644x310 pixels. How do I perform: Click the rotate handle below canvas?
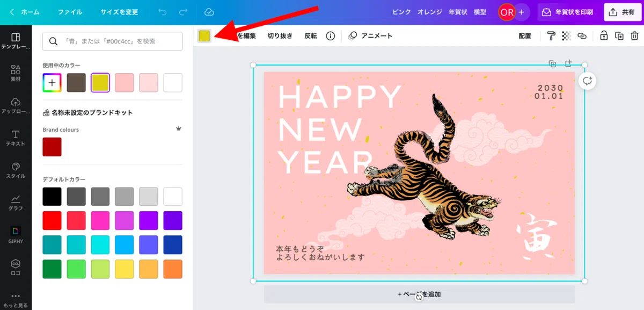pos(419,297)
